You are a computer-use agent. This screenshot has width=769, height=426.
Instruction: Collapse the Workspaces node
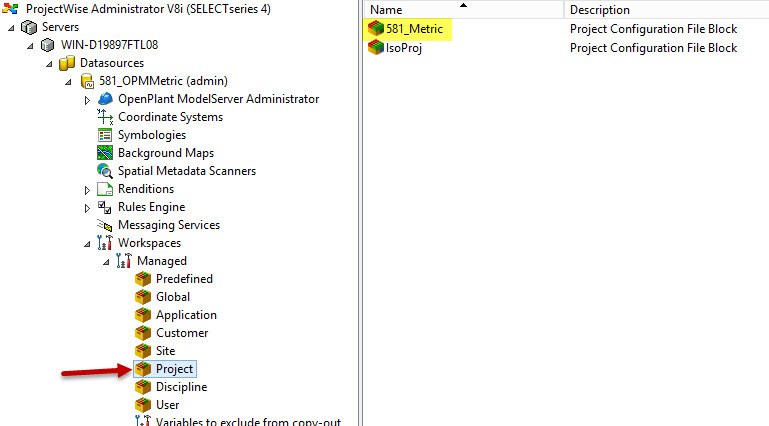[87, 244]
